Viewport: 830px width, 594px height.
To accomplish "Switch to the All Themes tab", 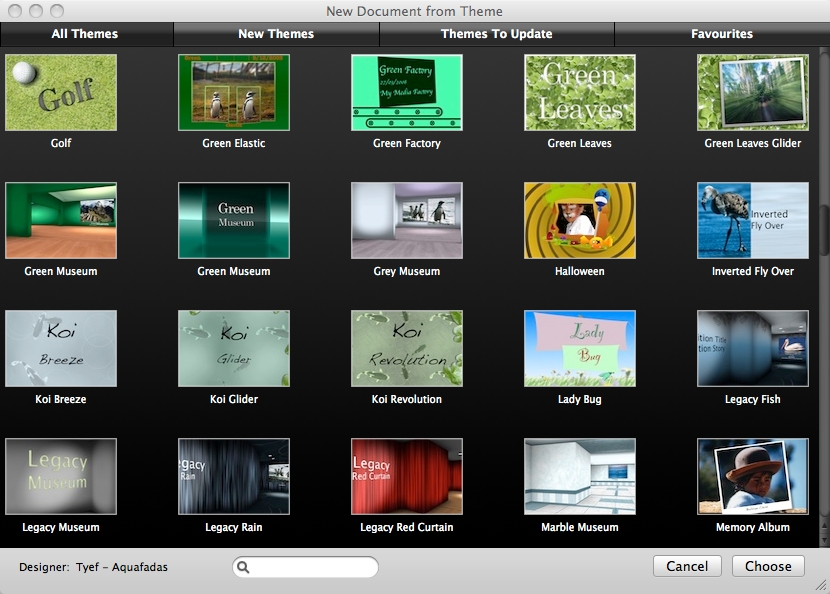I will pos(86,34).
